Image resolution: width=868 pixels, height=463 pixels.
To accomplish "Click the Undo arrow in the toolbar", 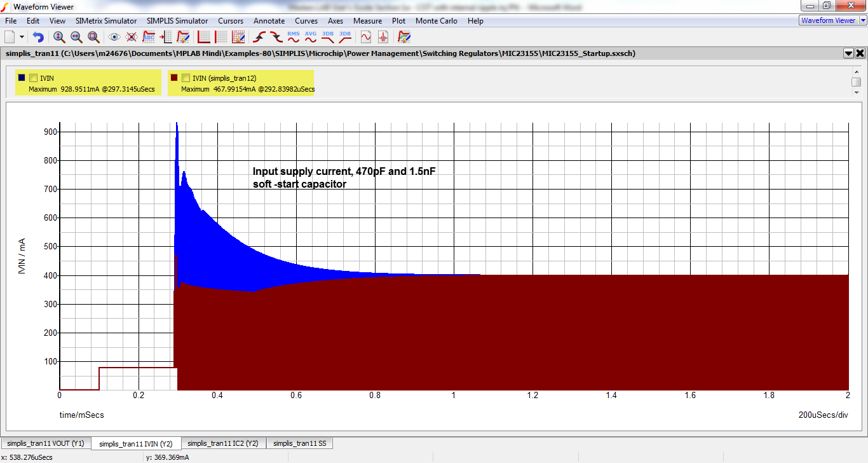I will tap(37, 37).
